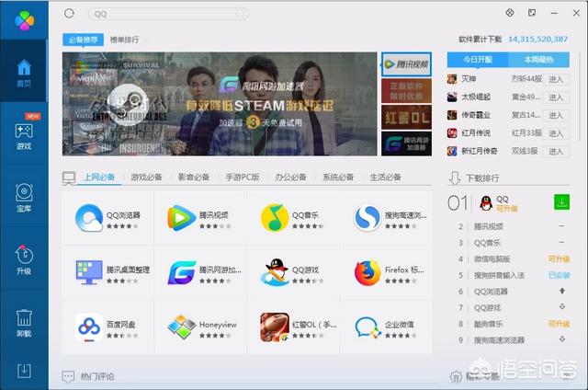Open 腾讯视频 in download ranking list
This screenshot has height=390, width=588.
[489, 226]
